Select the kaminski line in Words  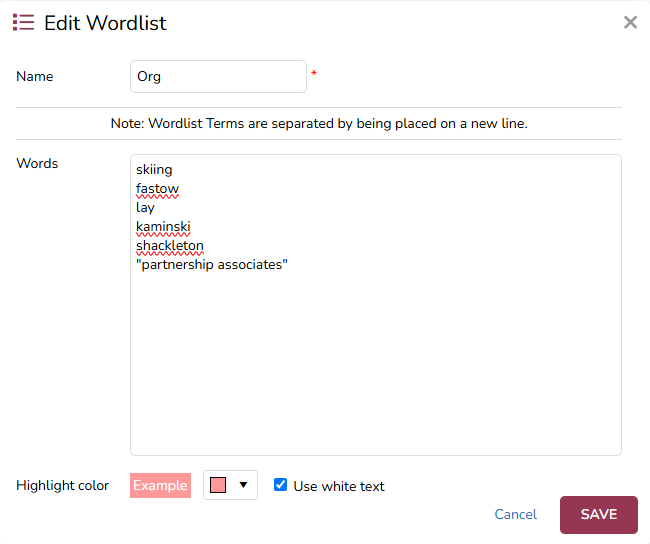[163, 227]
